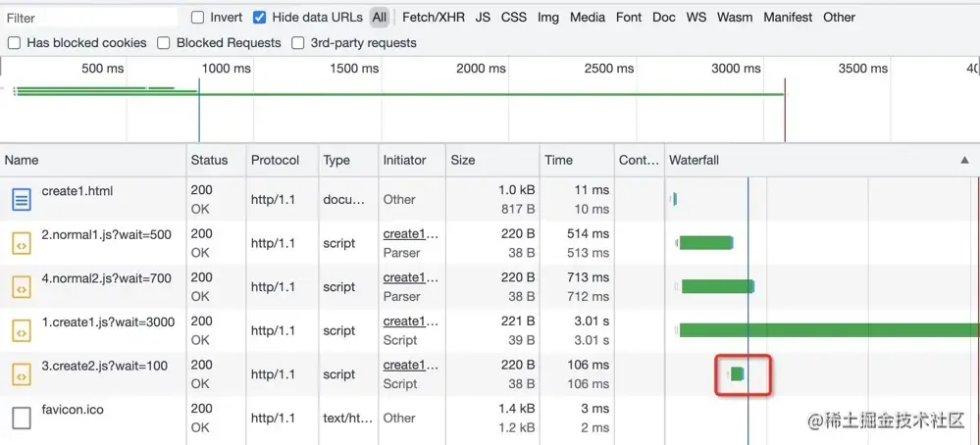Screen dimensions: 980x445
Task: Click the 4.normal2.js script file icon
Action: 22,287
